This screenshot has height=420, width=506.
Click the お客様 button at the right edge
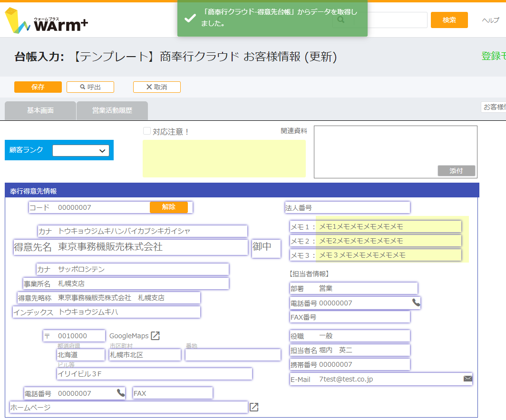tap(494, 107)
